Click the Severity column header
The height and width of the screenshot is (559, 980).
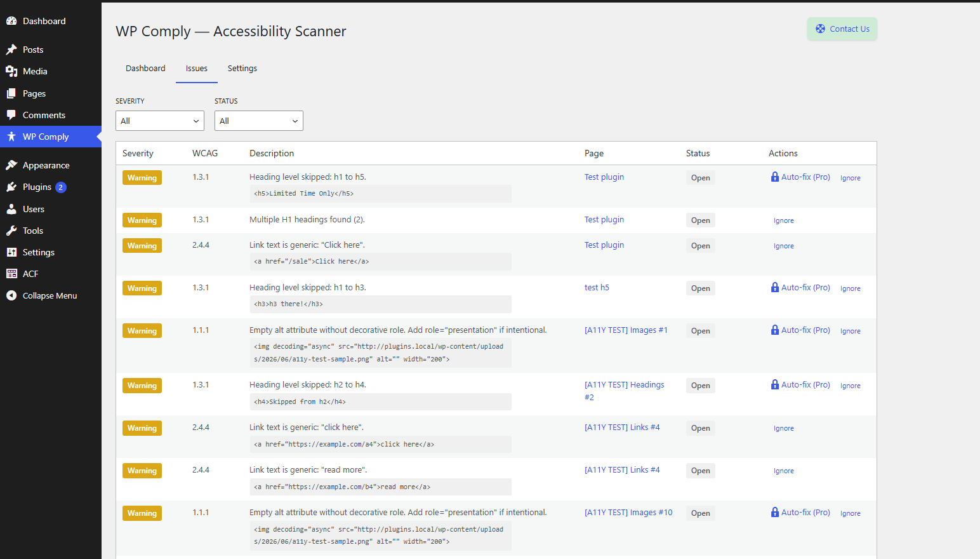(x=138, y=153)
